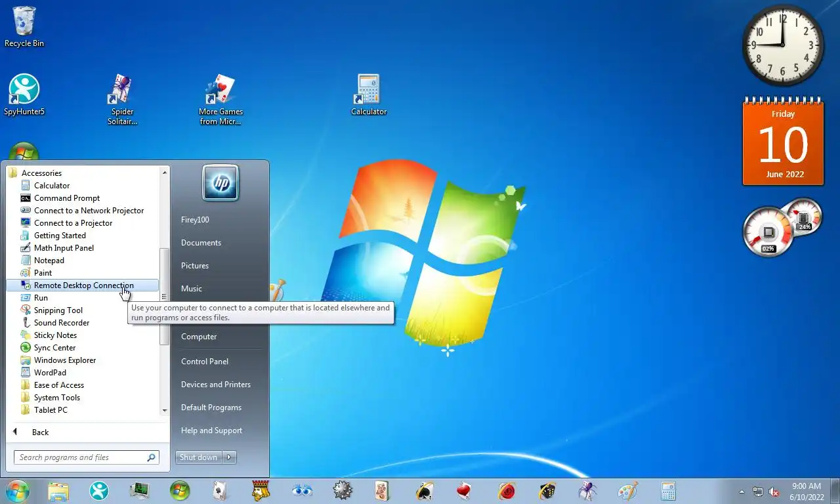Open Windows Explorer from the taskbar
The height and width of the screenshot is (504, 840).
[x=58, y=491]
